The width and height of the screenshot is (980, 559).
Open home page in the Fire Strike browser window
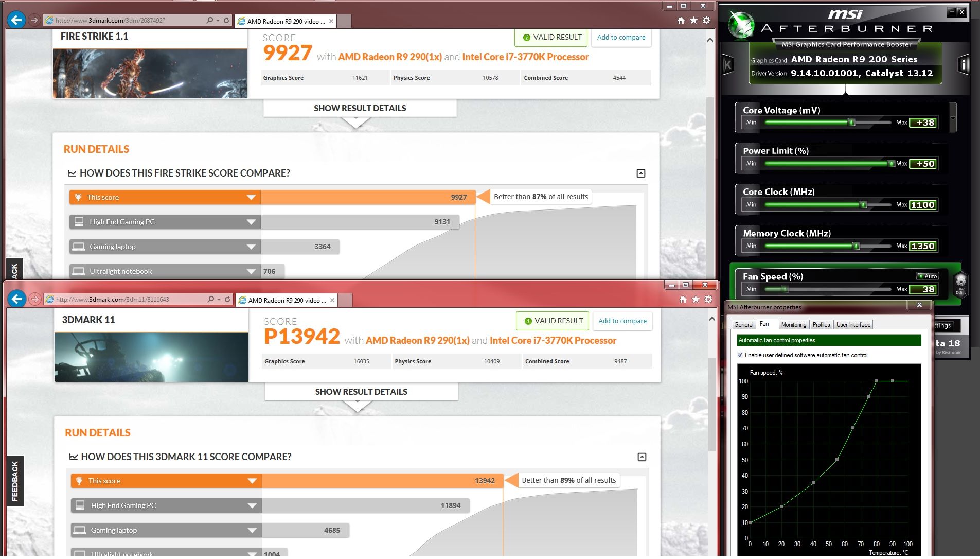pos(681,20)
